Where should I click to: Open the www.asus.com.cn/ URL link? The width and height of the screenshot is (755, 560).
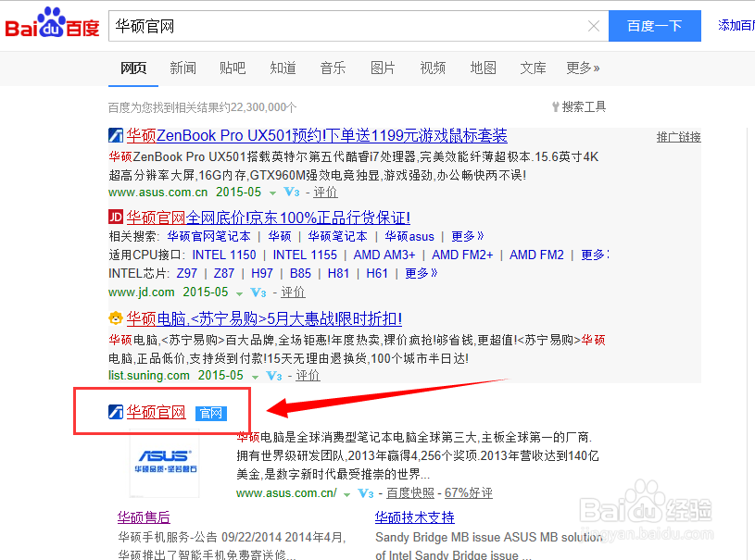coord(286,493)
